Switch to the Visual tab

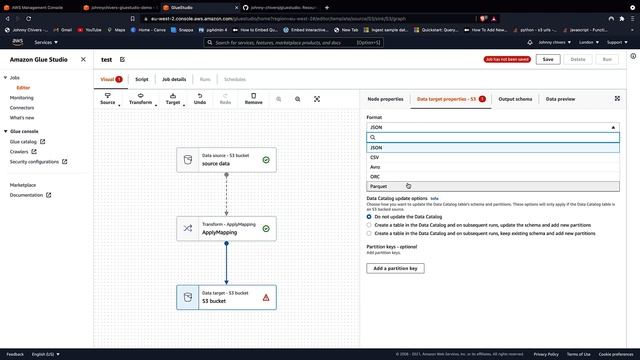pyautogui.click(x=111, y=79)
